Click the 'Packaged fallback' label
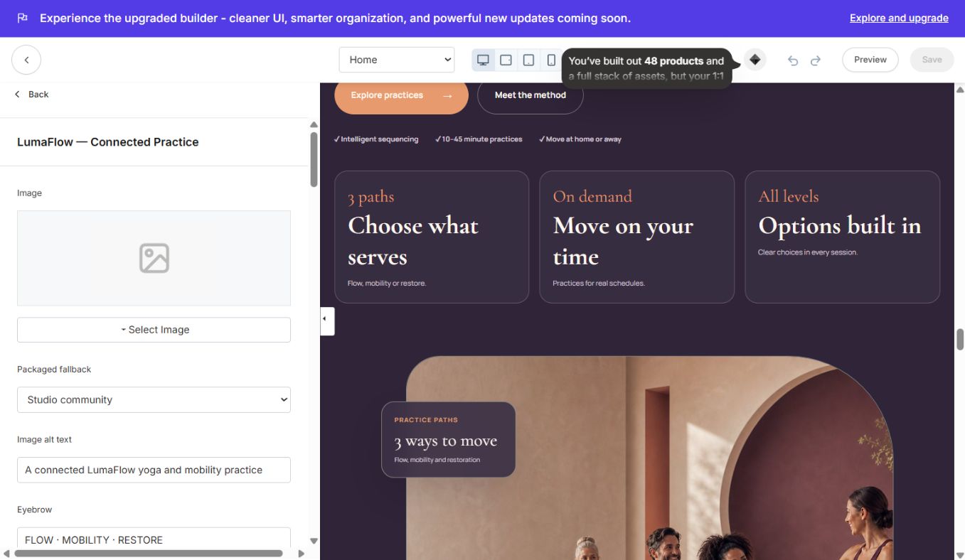Screen dimensions: 965x560 (x=54, y=370)
